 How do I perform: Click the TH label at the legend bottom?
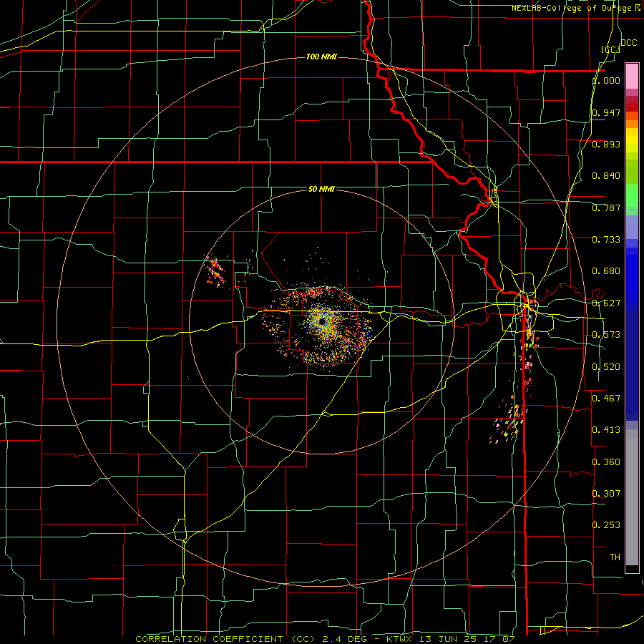pyautogui.click(x=615, y=557)
